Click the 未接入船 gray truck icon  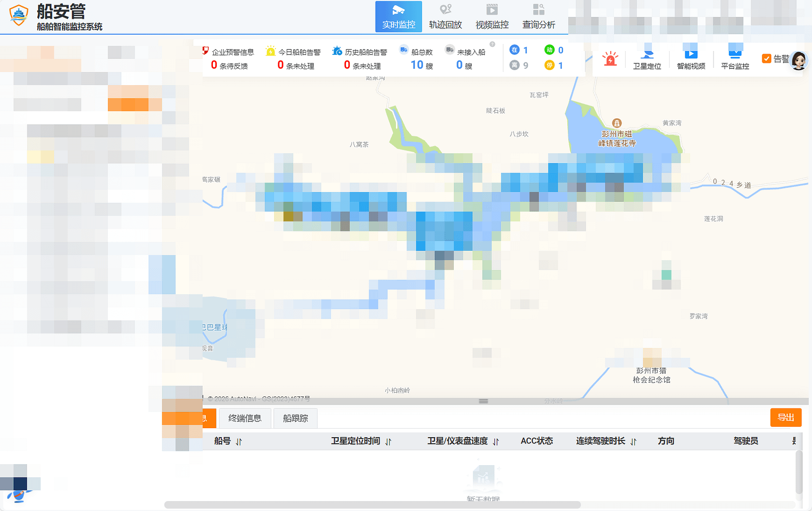[x=450, y=50]
